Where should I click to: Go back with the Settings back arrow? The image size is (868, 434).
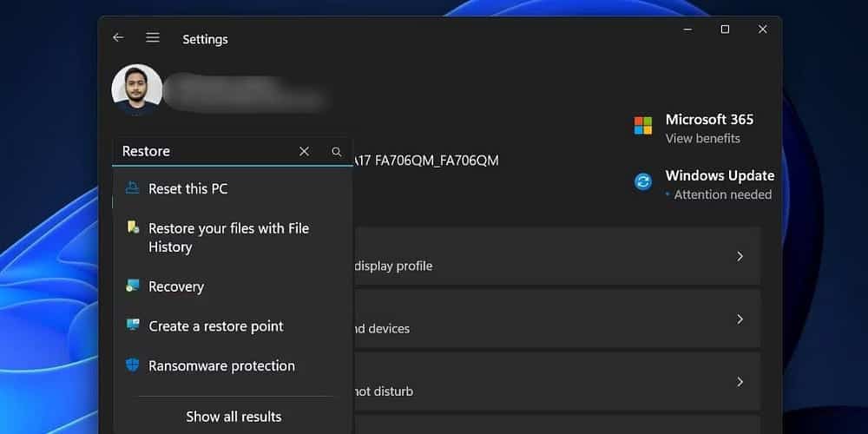(x=118, y=37)
